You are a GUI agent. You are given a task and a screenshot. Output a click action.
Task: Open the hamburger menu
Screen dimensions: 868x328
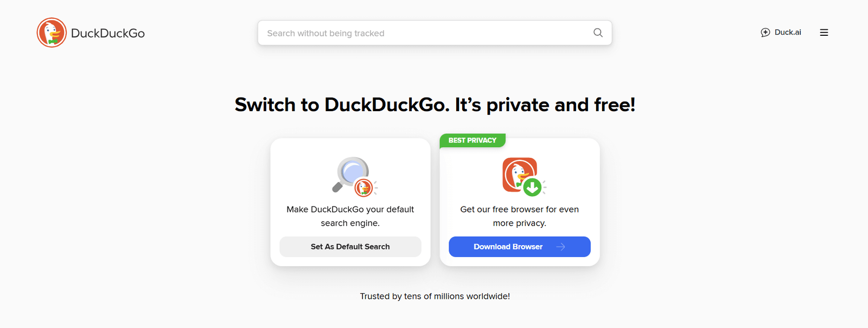(x=824, y=33)
